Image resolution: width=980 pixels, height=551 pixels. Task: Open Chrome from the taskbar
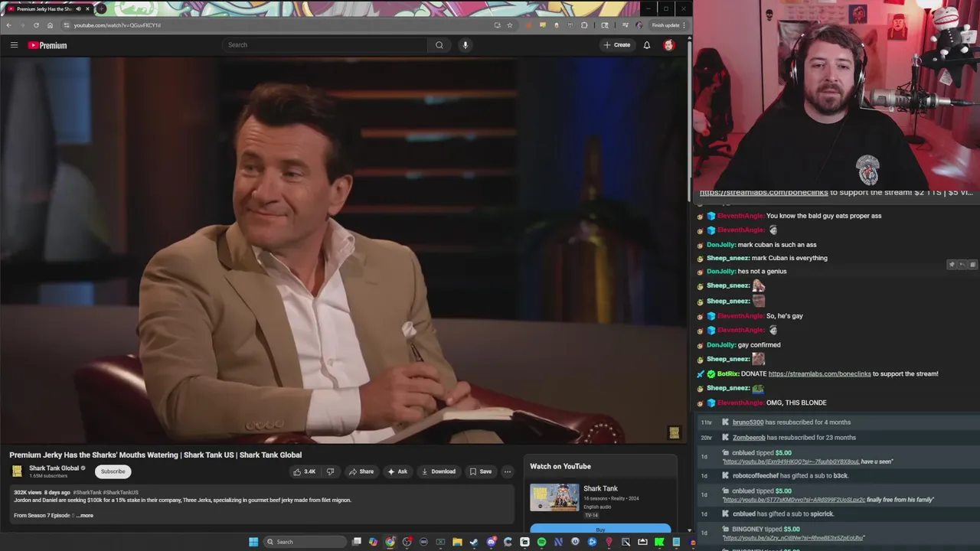pos(390,542)
